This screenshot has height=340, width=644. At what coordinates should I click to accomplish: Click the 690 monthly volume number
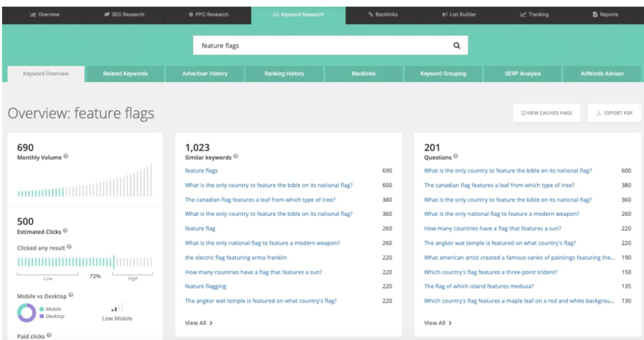pos(25,147)
